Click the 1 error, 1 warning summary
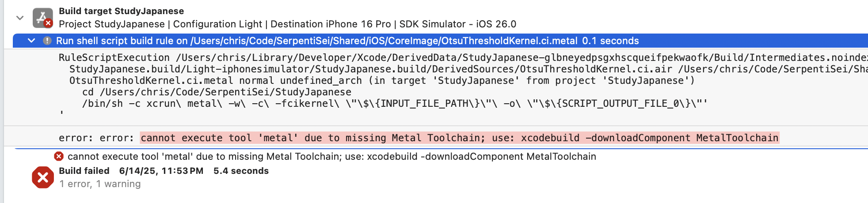The height and width of the screenshot is (203, 868). [100, 184]
